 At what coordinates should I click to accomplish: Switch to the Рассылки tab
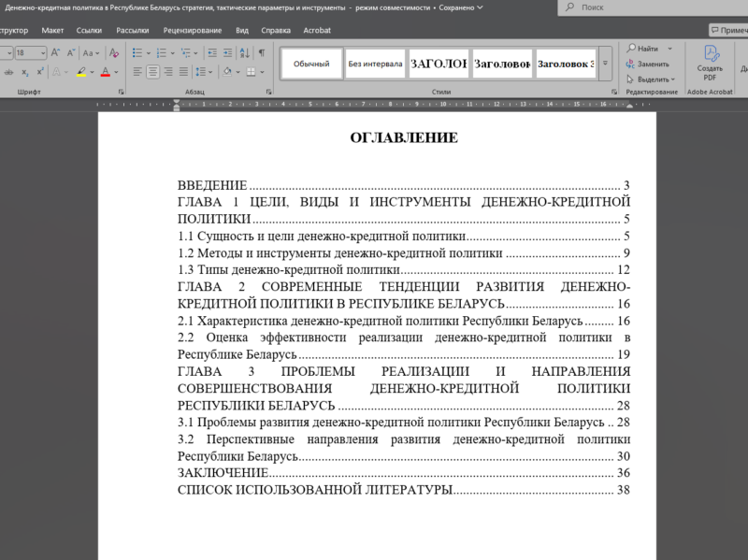point(133,30)
